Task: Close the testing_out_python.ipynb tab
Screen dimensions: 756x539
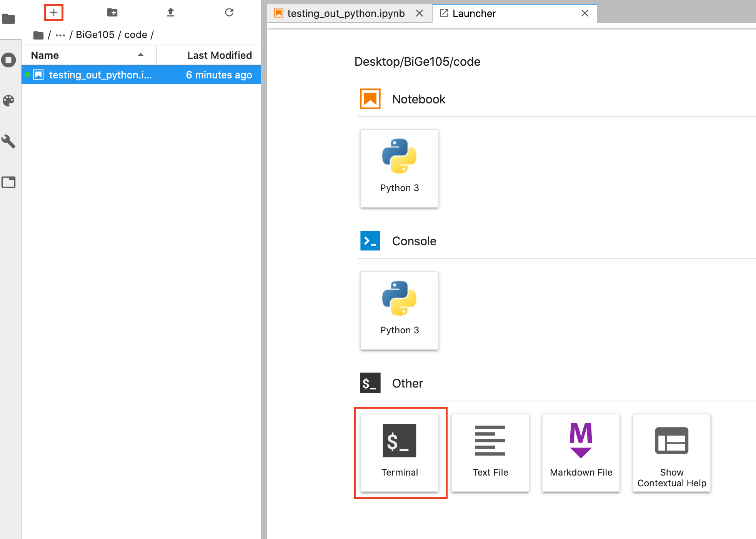Action: (x=420, y=13)
